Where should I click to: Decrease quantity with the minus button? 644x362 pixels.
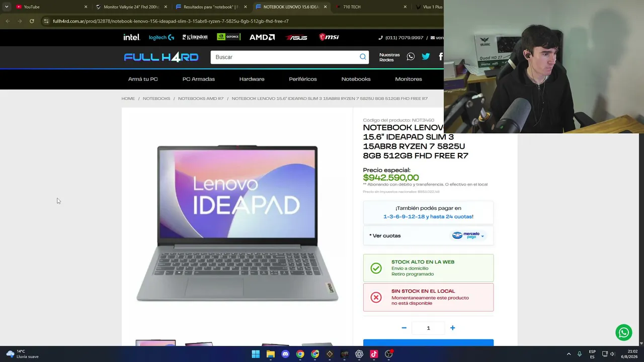tap(404, 328)
